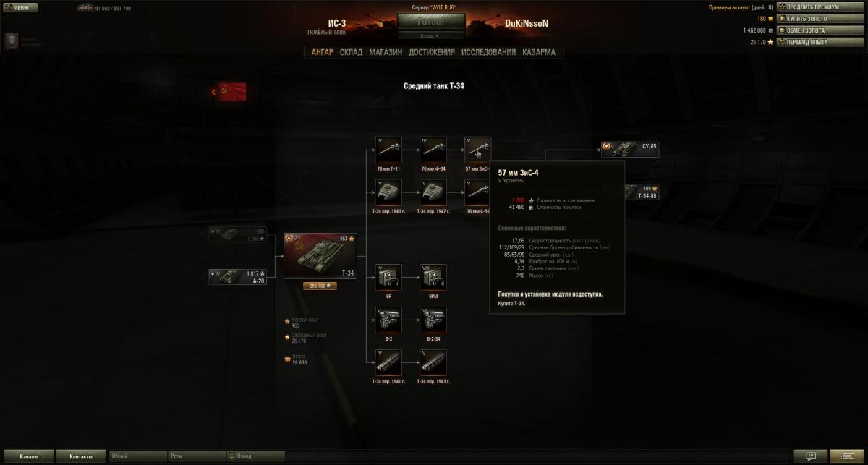The width and height of the screenshot is (868, 465).
Task: Open the ИССЛЕДОВАНИЯ tab
Action: [x=489, y=52]
